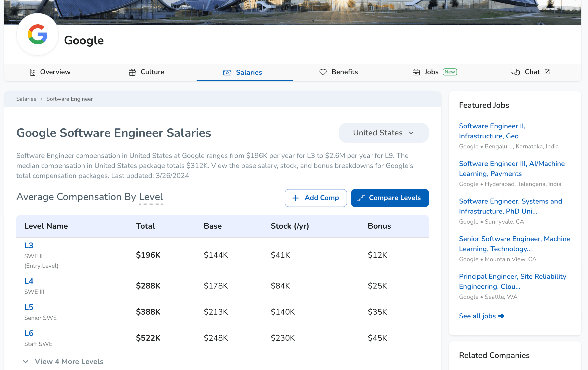588x370 pixels.
Task: Click the Benefits heart icon
Action: coord(323,72)
